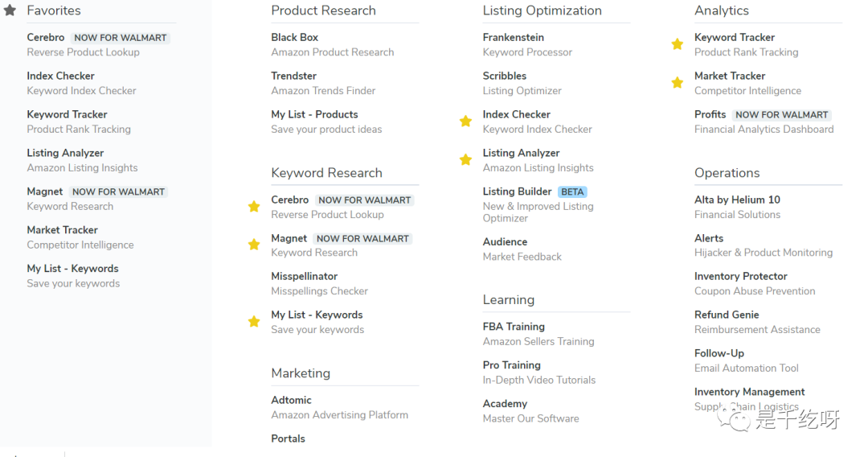This screenshot has width=868, height=457.
Task: Open FBA Training under Learning
Action: click(514, 327)
